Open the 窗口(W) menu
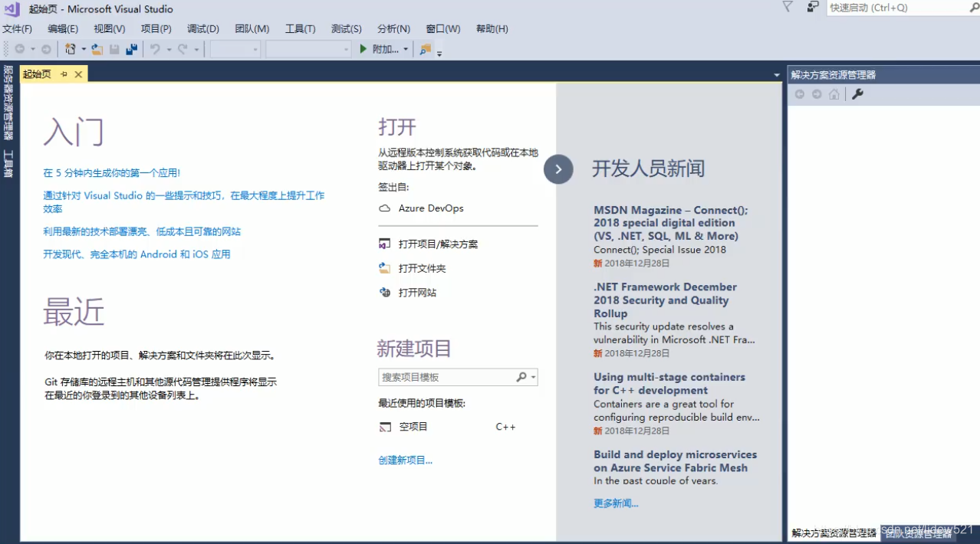 [443, 29]
